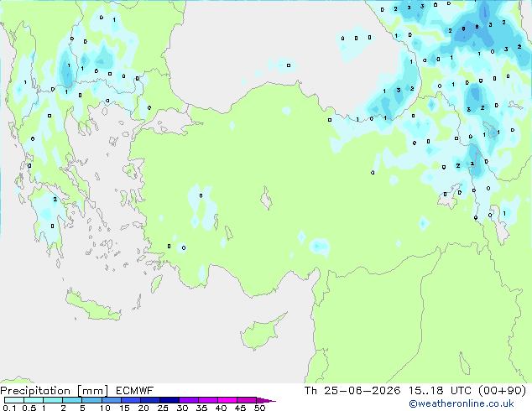Click the 20–25 mm legend color box

pos(150,400)
